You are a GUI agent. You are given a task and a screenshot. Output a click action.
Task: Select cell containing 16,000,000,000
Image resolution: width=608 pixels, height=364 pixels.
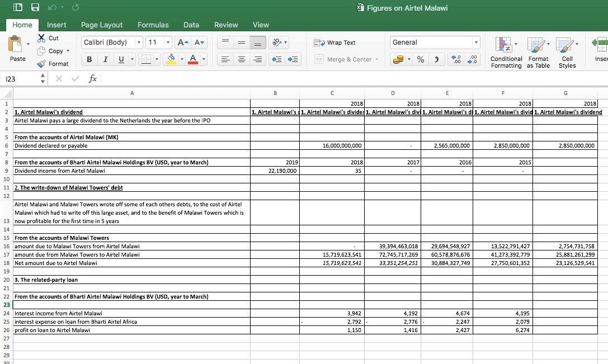[332, 146]
